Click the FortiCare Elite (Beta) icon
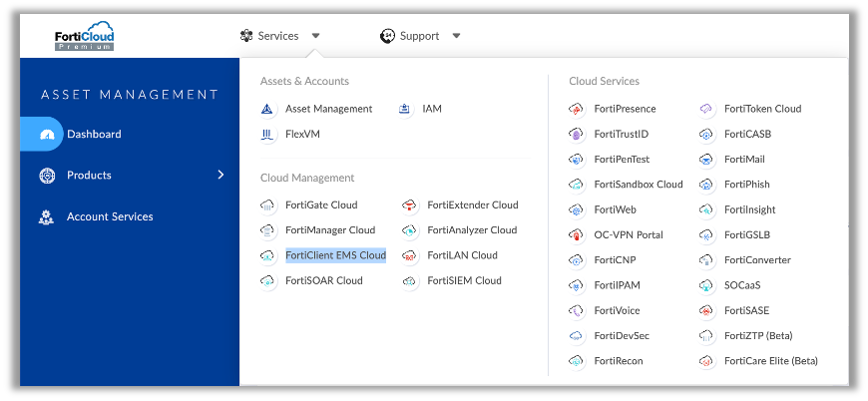 706,361
